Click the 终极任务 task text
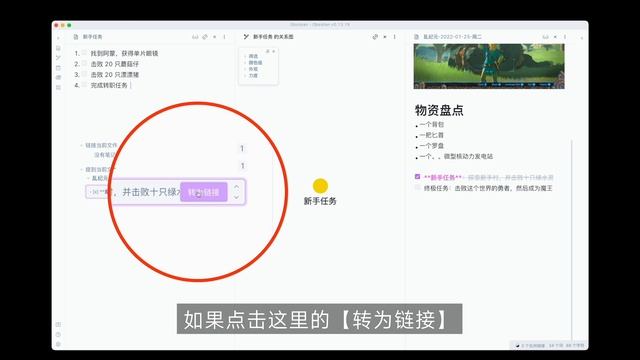 click(488, 188)
